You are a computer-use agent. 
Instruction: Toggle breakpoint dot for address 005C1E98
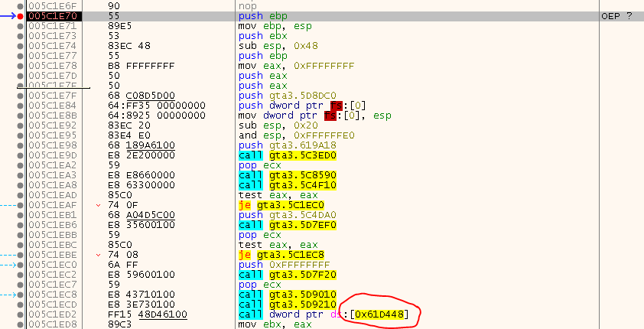pyautogui.click(x=20, y=145)
